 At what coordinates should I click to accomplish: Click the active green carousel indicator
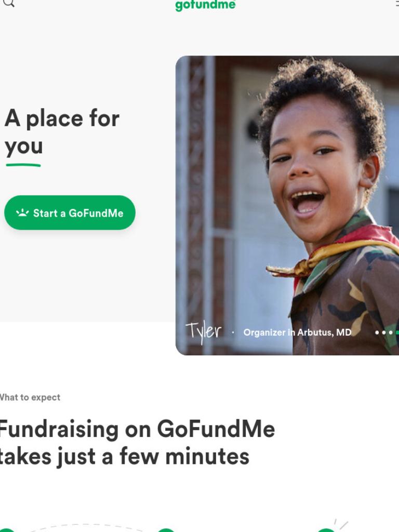pos(397,332)
